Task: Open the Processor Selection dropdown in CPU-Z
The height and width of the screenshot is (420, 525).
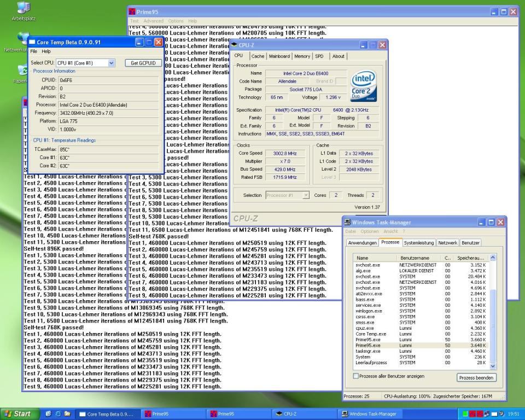Action: click(287, 195)
